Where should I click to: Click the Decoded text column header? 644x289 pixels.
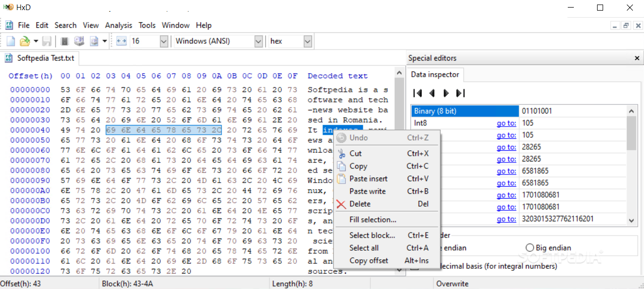(x=338, y=76)
